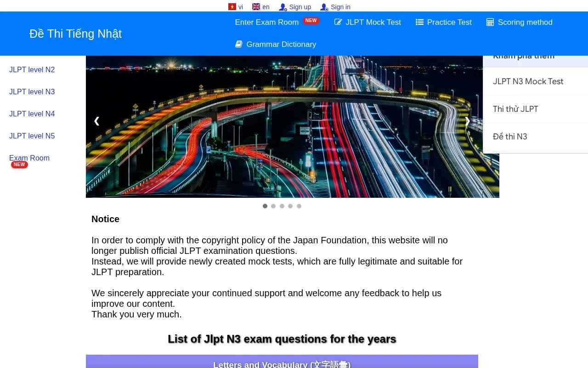Image resolution: width=588 pixels, height=368 pixels.
Task: Select the fifth carousel dot
Action: coord(299,206)
